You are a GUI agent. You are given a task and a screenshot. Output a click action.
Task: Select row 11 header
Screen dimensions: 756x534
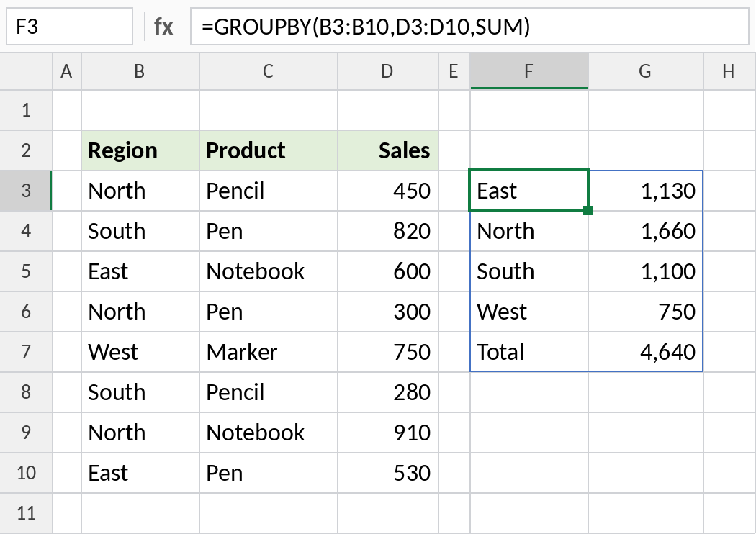tap(26, 513)
